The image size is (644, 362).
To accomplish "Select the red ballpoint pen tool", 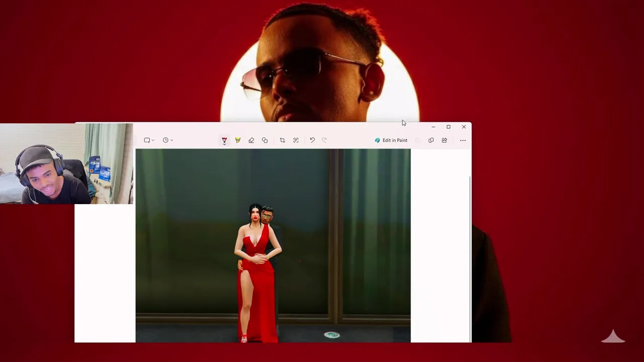I will (x=224, y=140).
